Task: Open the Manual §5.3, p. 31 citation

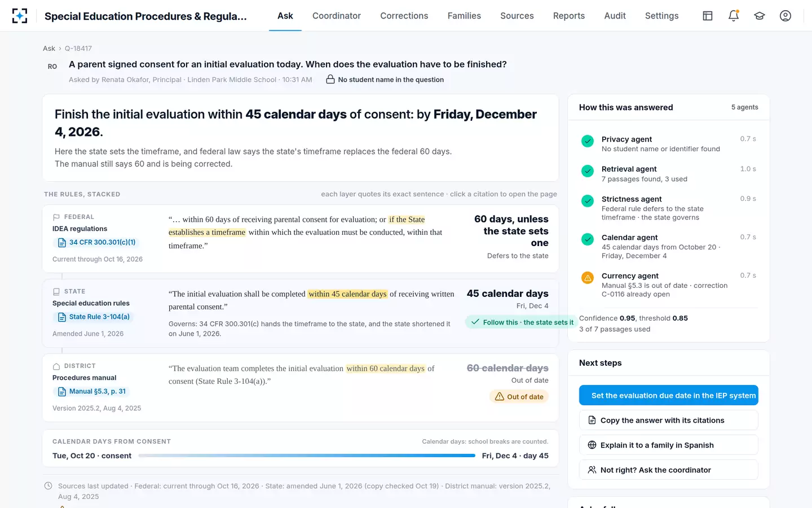Action: point(91,391)
